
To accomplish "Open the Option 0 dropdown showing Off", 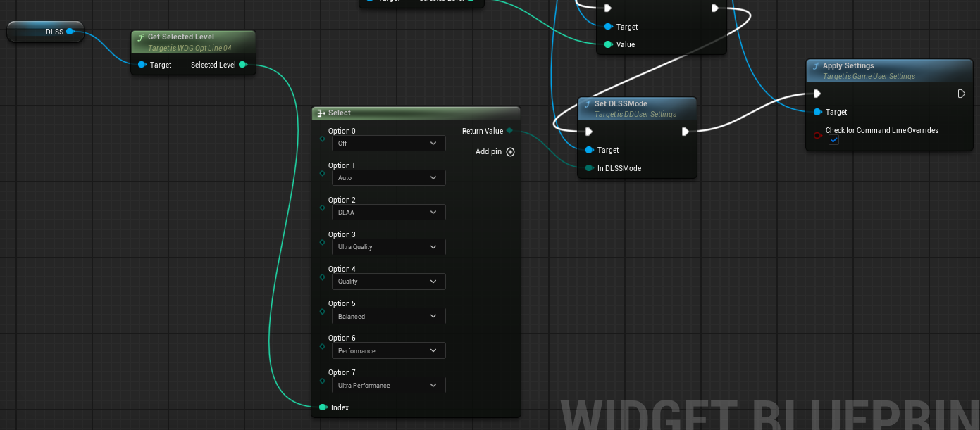I will (x=389, y=144).
